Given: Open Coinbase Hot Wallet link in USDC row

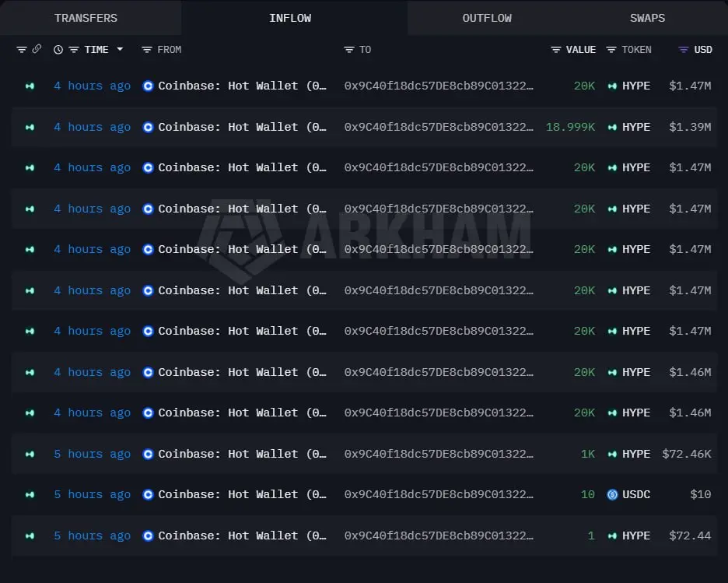Looking at the screenshot, I should (243, 494).
